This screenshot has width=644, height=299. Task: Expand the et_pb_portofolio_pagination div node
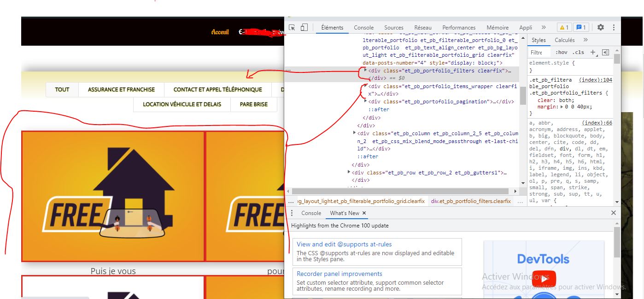tap(366, 101)
